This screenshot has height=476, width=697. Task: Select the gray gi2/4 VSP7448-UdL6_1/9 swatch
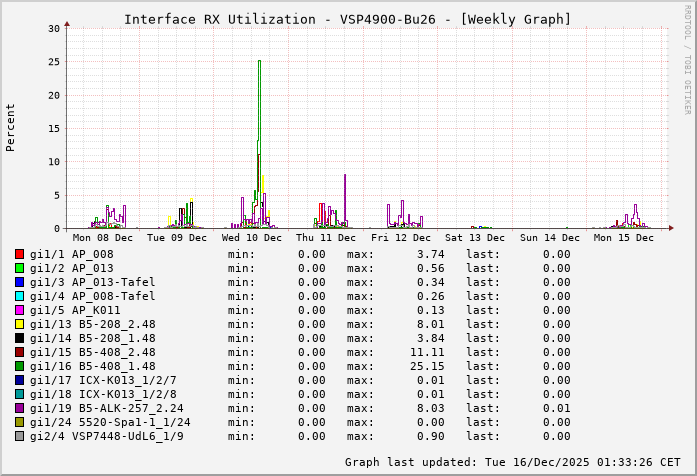[x=19, y=436]
